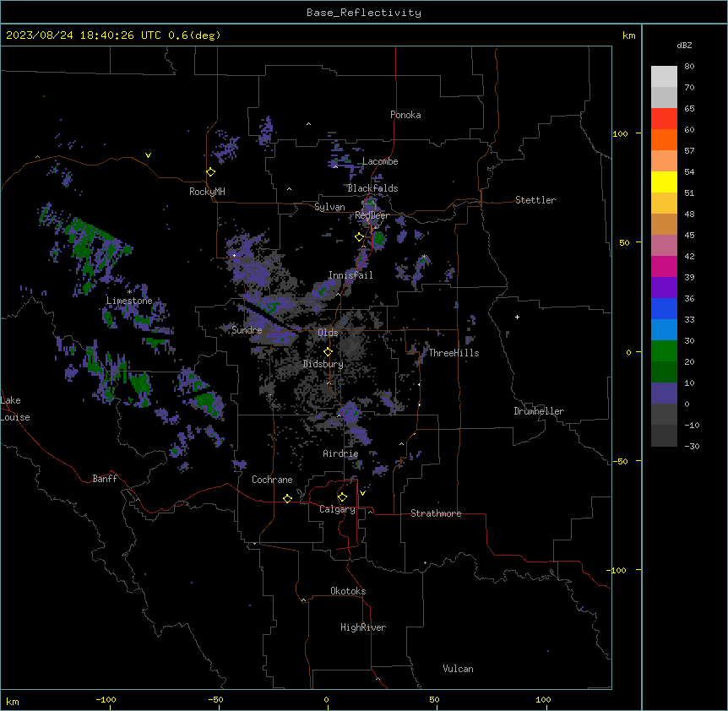Click the white plus marker north of Drumheller
This screenshot has width=728, height=711.
click(517, 317)
